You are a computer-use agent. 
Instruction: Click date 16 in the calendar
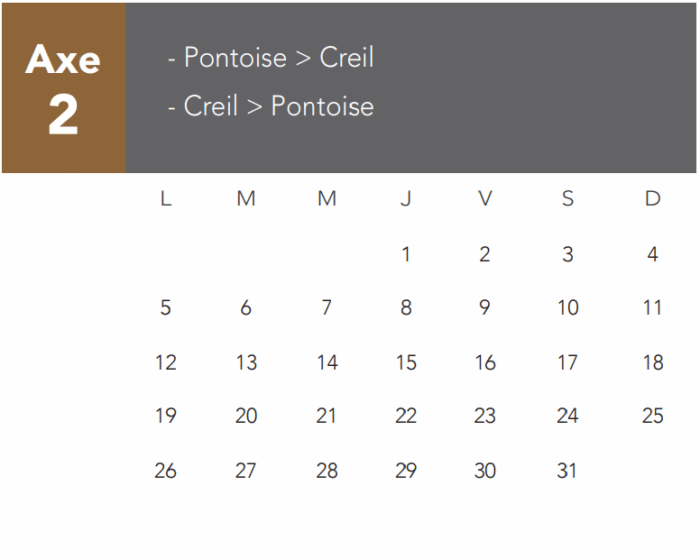coord(485,363)
